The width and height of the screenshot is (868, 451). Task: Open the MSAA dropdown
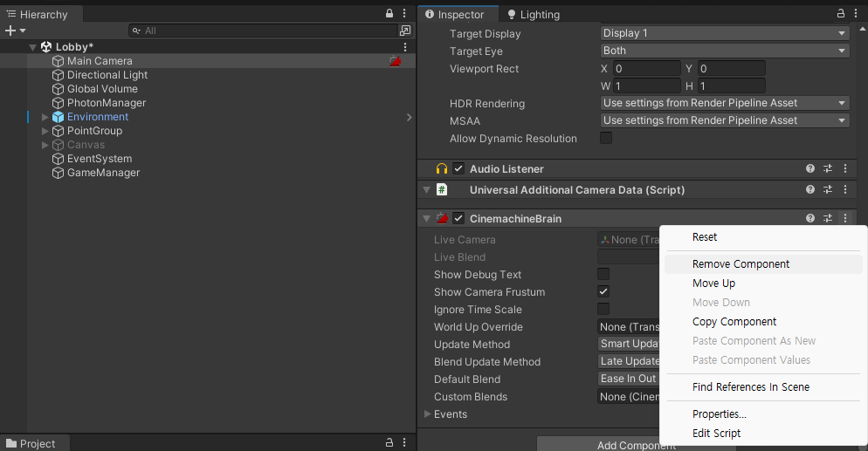725,120
